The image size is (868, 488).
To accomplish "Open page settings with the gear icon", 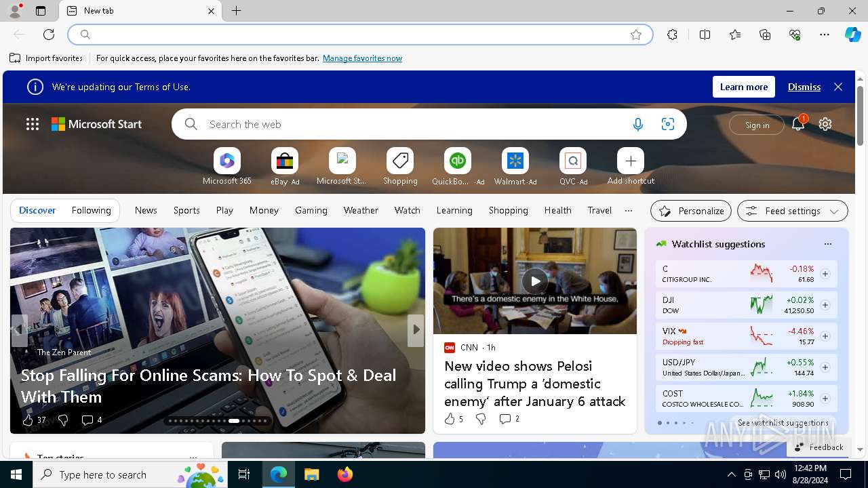I will [825, 124].
